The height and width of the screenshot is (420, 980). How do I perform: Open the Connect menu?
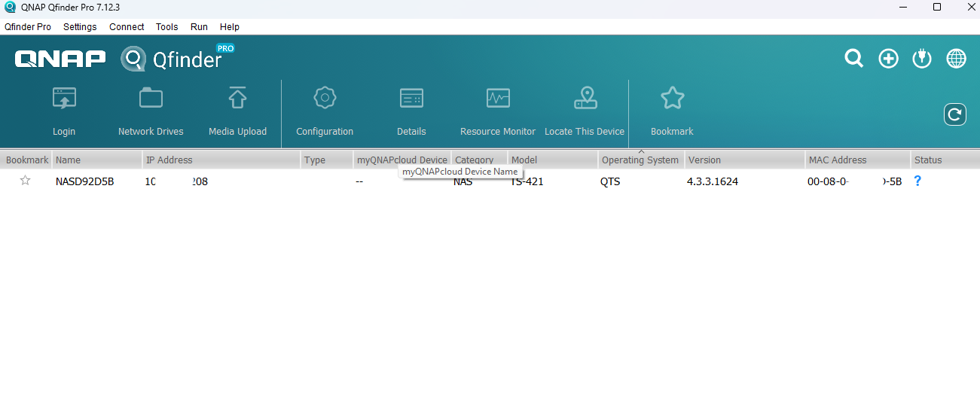click(x=127, y=26)
